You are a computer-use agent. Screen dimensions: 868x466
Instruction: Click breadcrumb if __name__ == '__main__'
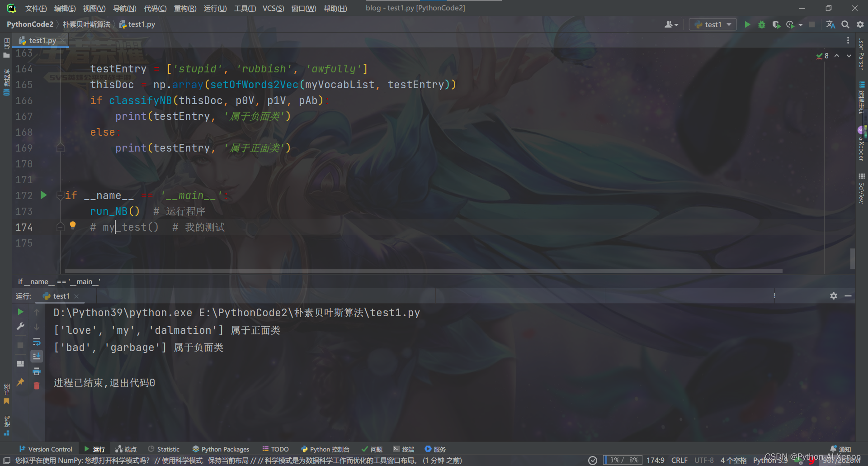point(59,281)
